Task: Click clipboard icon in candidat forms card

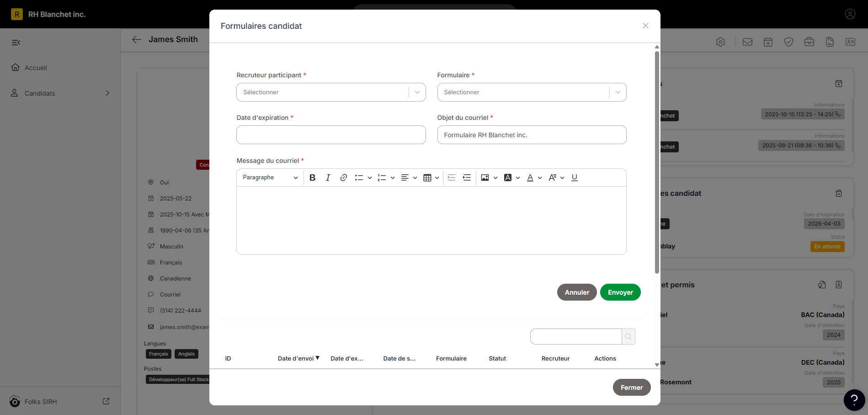Action: point(839,194)
